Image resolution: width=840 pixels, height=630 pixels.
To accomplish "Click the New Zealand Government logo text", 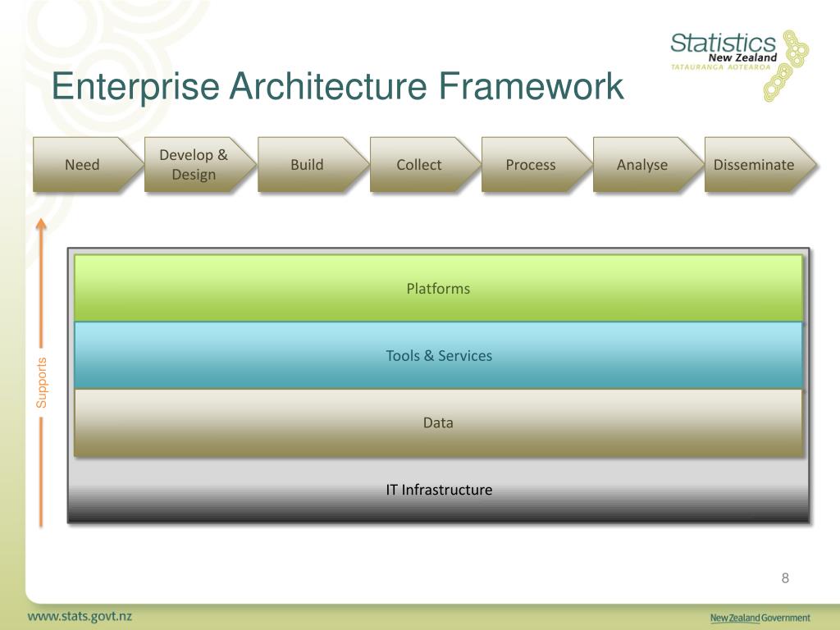I will pos(760,618).
